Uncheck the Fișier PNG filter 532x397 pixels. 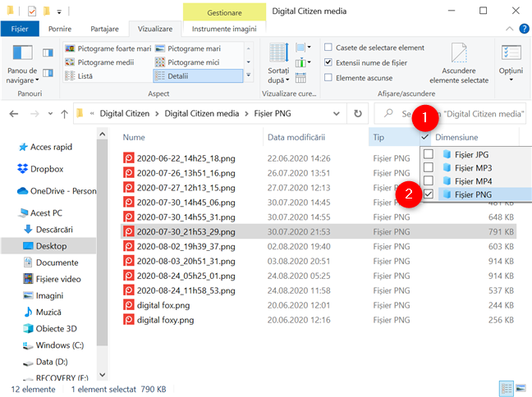click(x=429, y=194)
